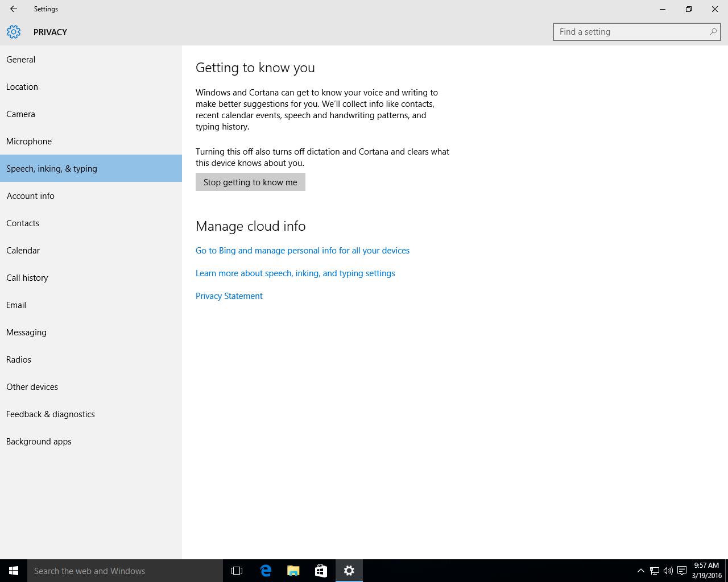Go to Messaging privacy settings
The height and width of the screenshot is (582, 728).
click(91, 332)
